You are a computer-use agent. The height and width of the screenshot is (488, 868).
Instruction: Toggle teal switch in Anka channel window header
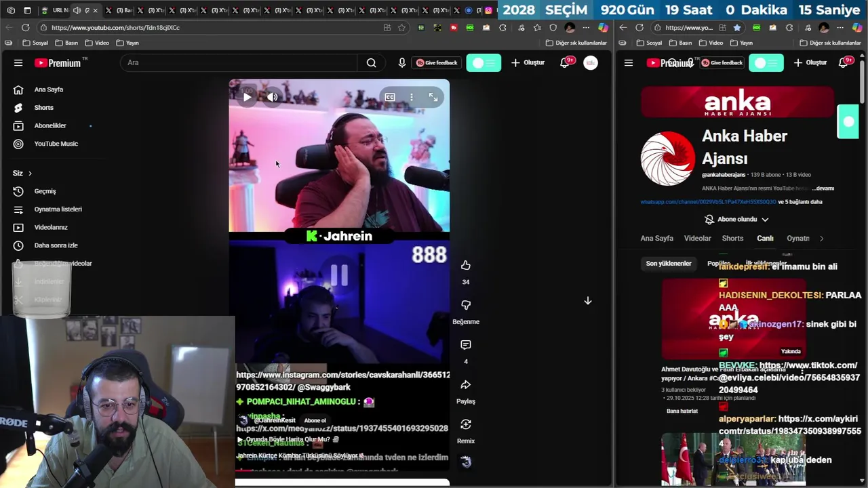point(766,63)
